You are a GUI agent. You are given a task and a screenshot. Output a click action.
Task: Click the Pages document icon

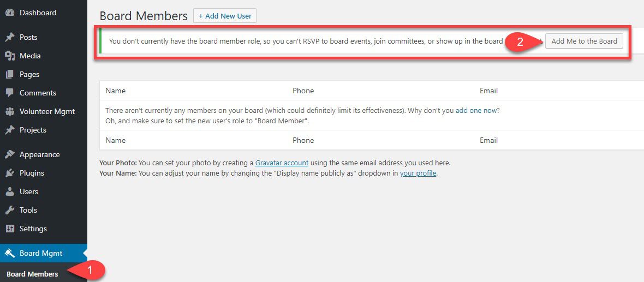pyautogui.click(x=9, y=74)
